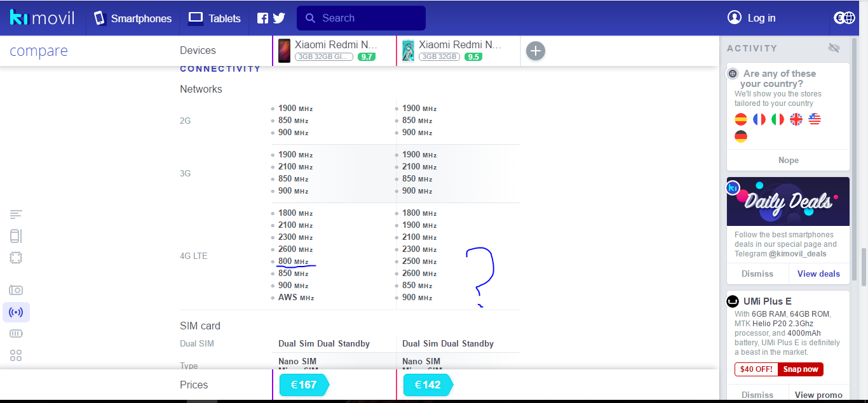The image size is (868, 403).
Task: Click the $40 OFF! label
Action: point(756,369)
